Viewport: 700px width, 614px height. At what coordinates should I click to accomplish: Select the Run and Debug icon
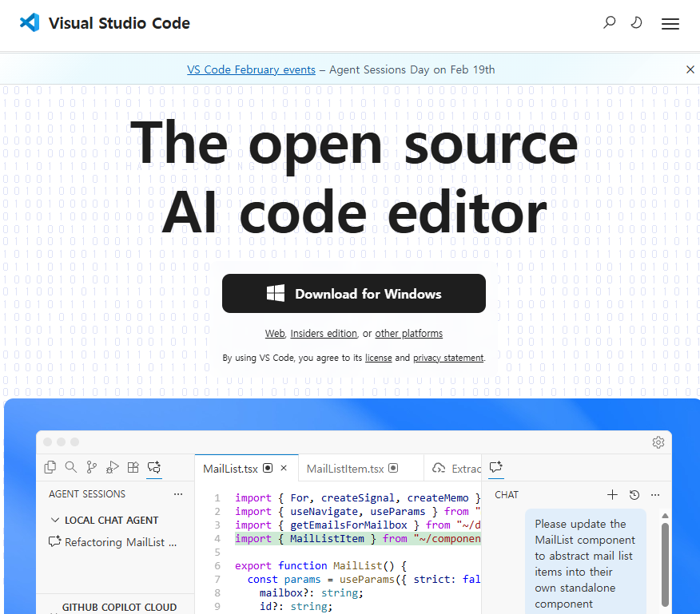[x=112, y=467]
